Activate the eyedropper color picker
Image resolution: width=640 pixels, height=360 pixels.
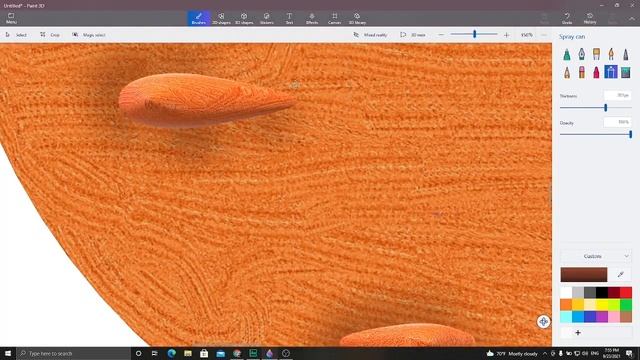(x=620, y=275)
